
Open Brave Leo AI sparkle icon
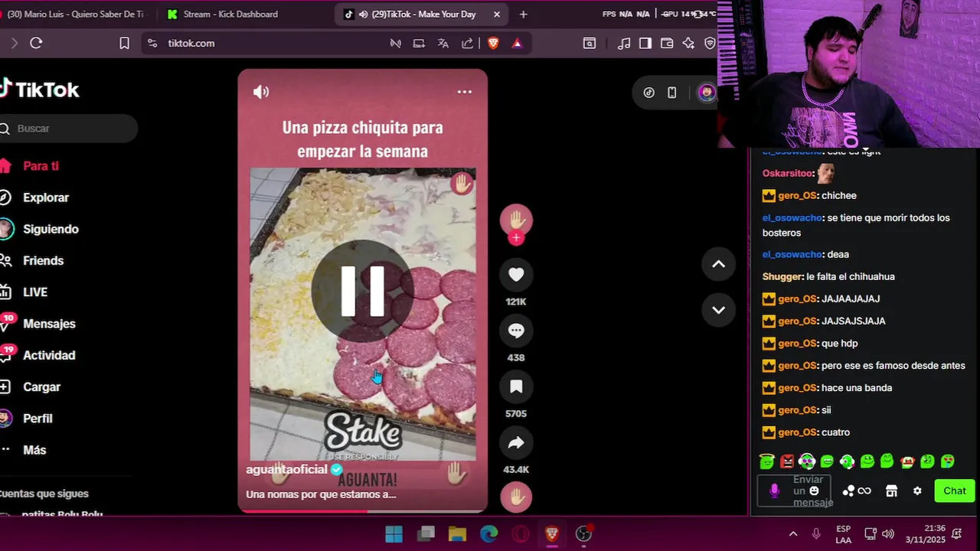pyautogui.click(x=688, y=44)
